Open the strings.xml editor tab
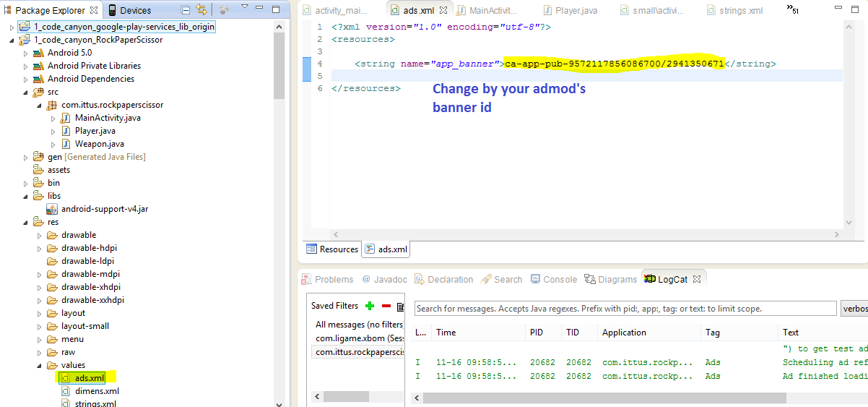This screenshot has width=868, height=407. click(x=741, y=11)
